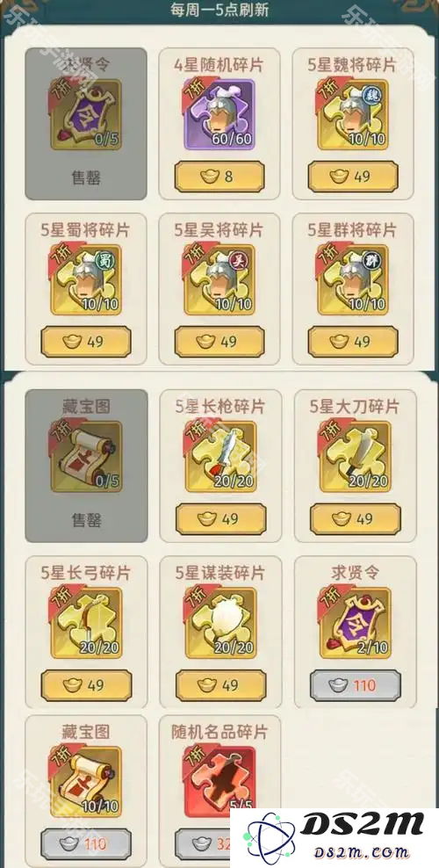Select the 藏宝图 10/10 scroll icon
Screen dimensions: 439x868
86,782
